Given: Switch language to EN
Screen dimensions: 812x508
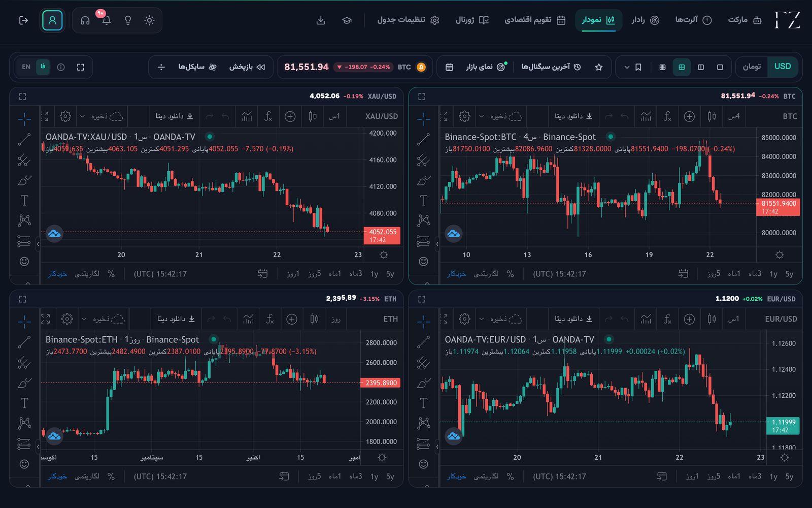Looking at the screenshot, I should (26, 67).
